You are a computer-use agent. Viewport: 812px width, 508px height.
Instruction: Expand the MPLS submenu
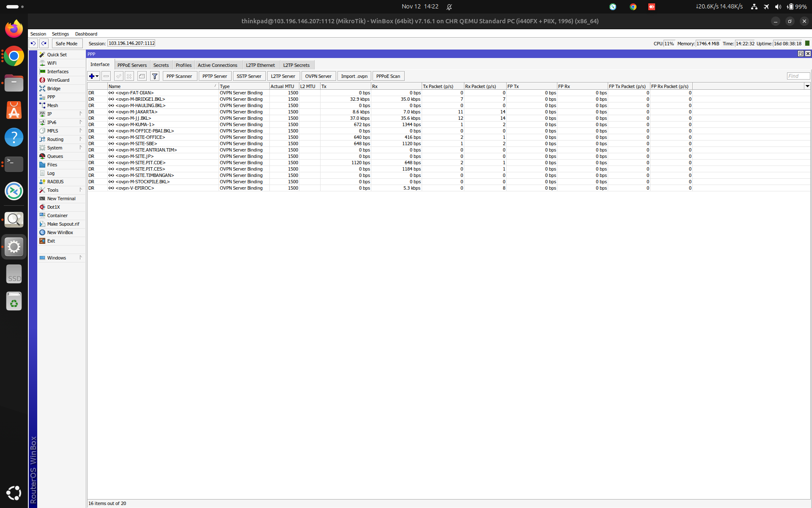coord(61,131)
